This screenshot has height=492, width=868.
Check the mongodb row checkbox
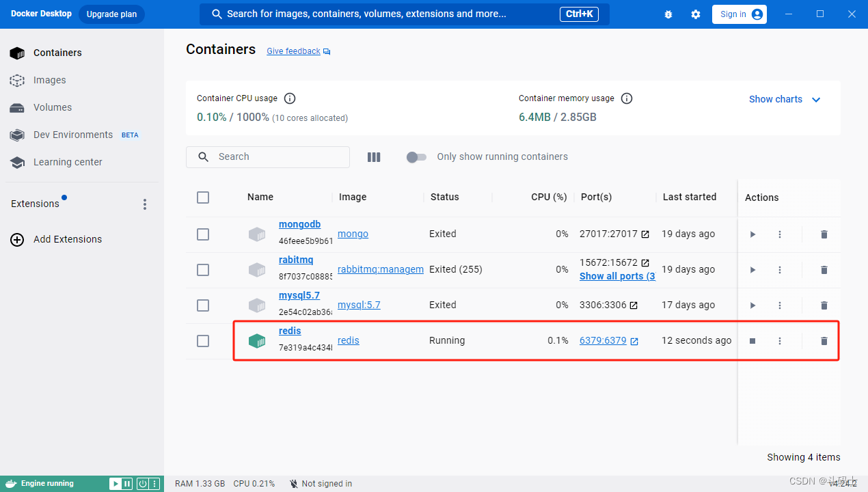click(x=203, y=234)
